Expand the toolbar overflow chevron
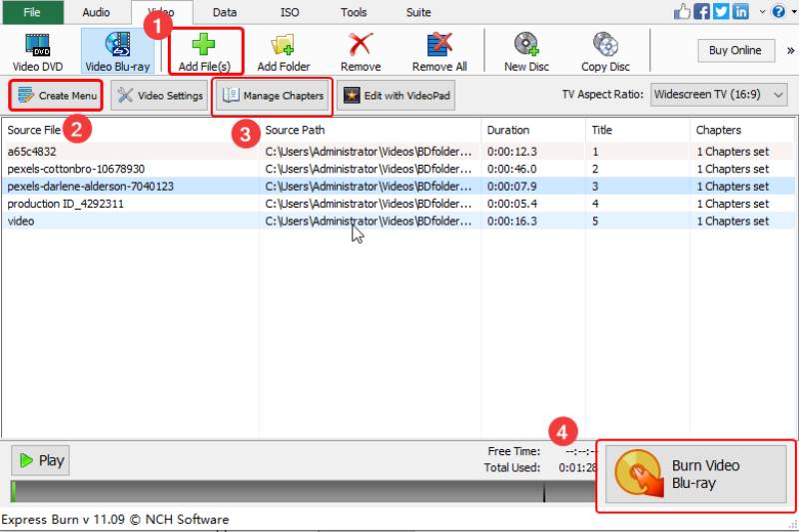Screen dimensions: 799x532 click(790, 50)
